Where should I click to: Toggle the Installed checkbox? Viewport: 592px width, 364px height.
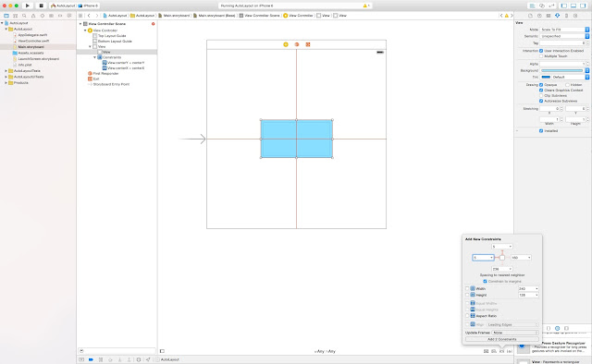pyautogui.click(x=541, y=131)
